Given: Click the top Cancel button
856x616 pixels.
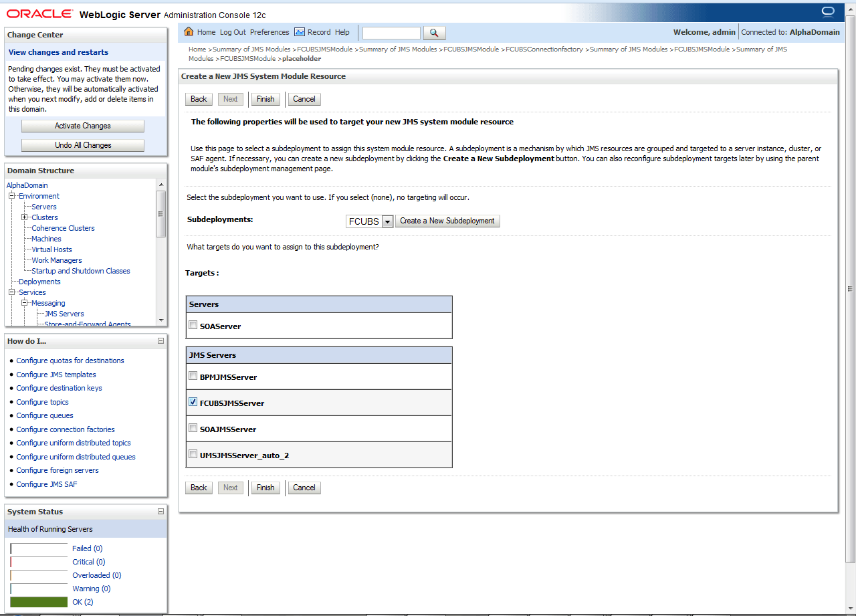Looking at the screenshot, I should pos(304,99).
